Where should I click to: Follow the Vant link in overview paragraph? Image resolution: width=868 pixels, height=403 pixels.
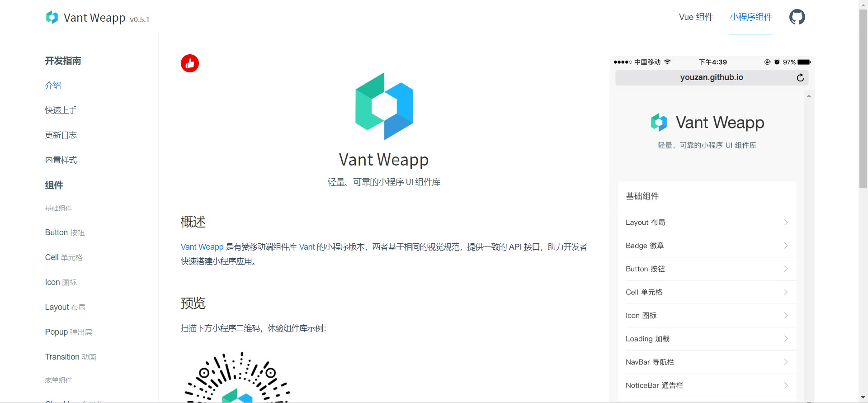coord(307,247)
